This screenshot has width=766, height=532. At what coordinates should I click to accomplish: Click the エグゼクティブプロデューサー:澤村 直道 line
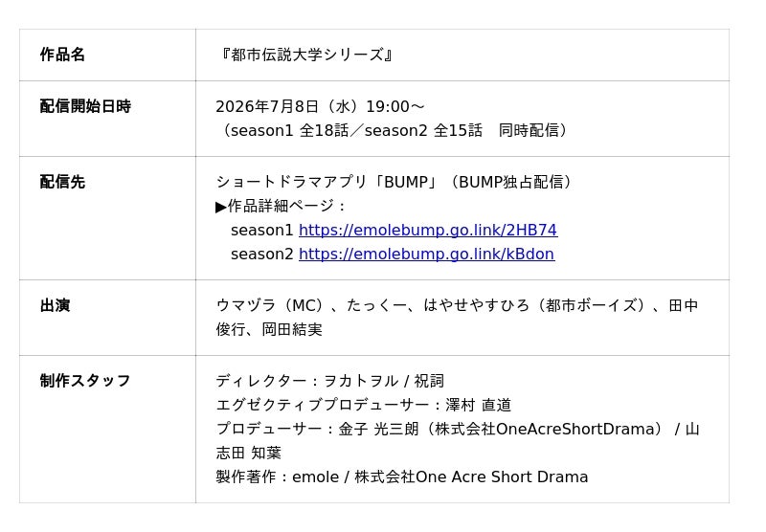pos(364,405)
